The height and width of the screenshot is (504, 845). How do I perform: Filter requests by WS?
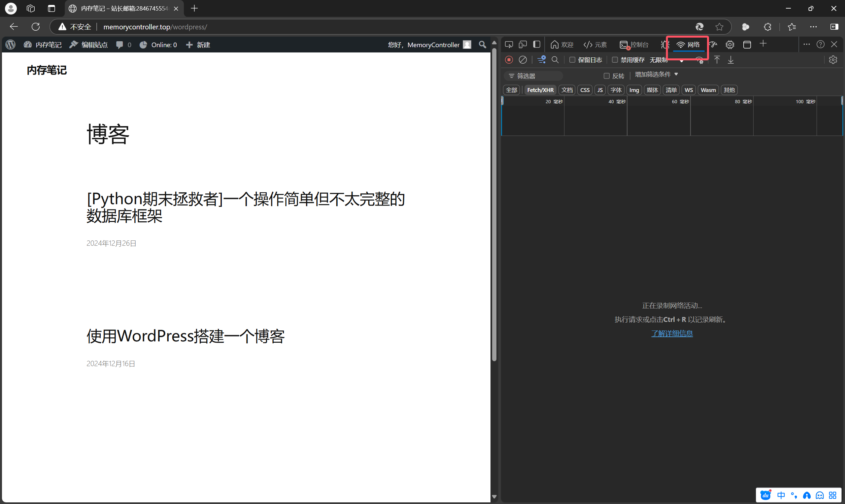tap(688, 90)
